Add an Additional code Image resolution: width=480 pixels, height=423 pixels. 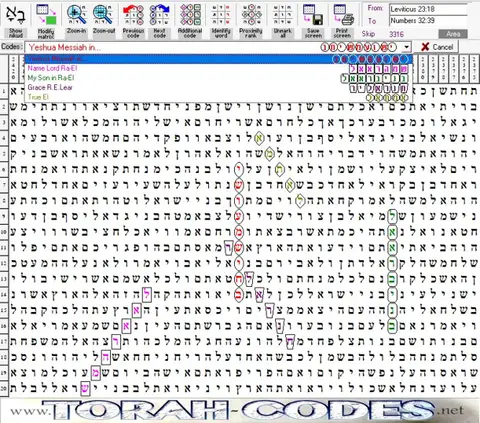pyautogui.click(x=190, y=20)
